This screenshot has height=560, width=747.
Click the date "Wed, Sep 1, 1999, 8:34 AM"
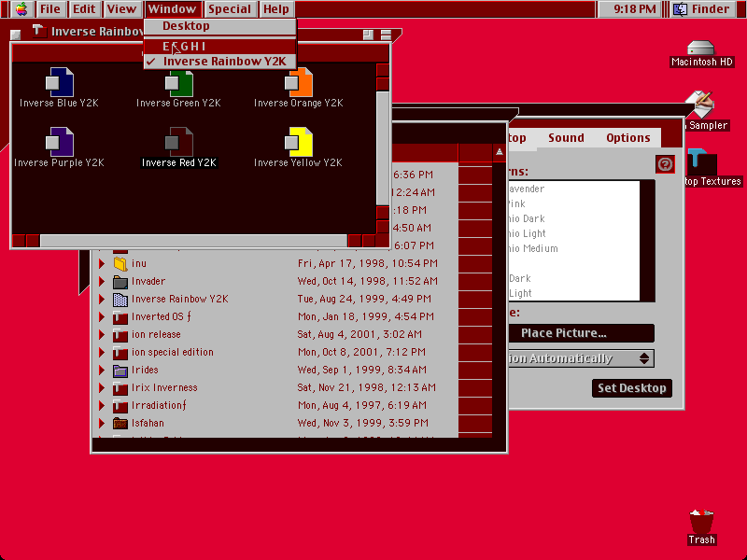coord(361,370)
